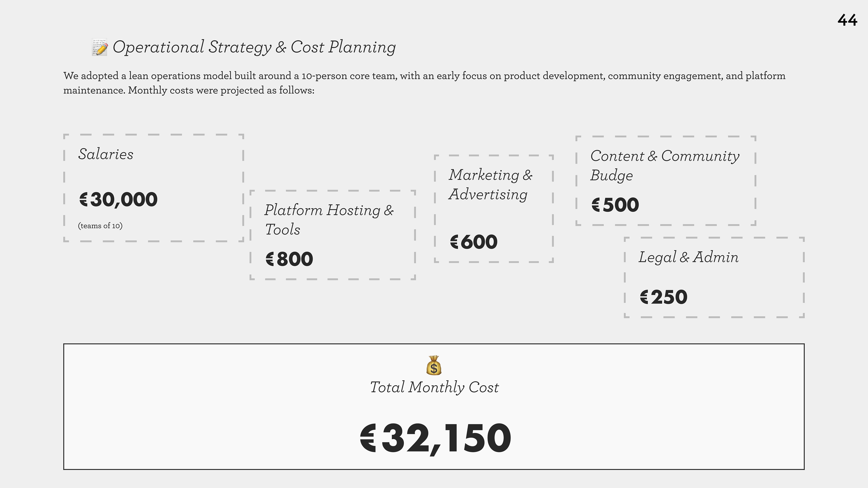Select 'Monthly costs were projected as follows' sentence
Screen dimensions: 868x488
(221, 91)
